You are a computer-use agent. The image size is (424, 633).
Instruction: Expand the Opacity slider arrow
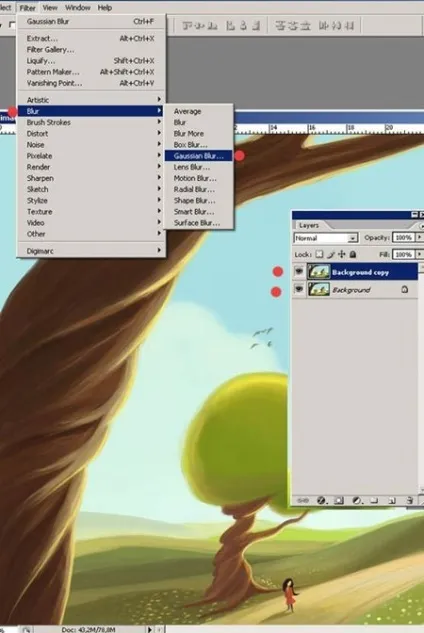[x=419, y=237]
